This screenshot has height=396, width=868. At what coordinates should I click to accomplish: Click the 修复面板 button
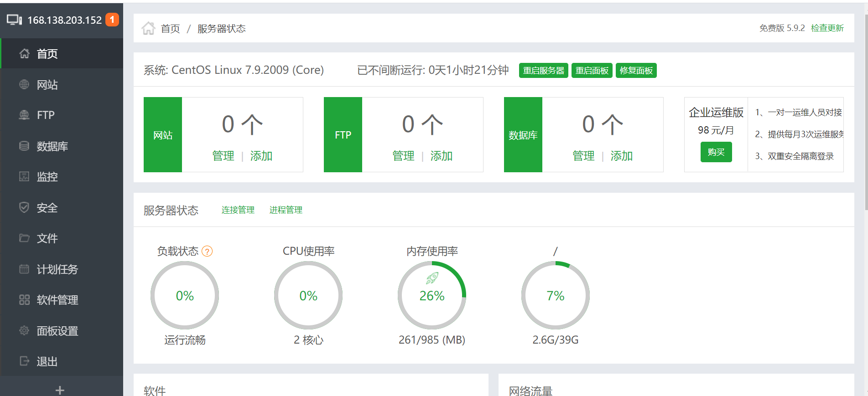(x=636, y=71)
